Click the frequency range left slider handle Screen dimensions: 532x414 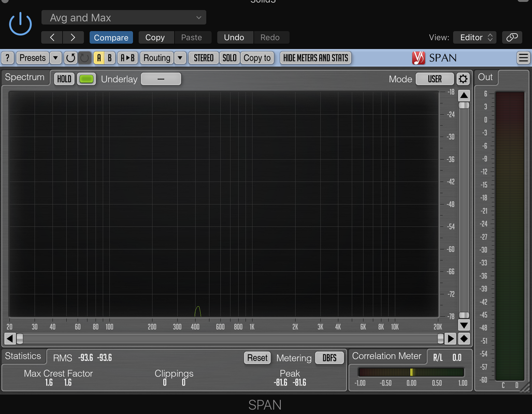[x=20, y=338]
